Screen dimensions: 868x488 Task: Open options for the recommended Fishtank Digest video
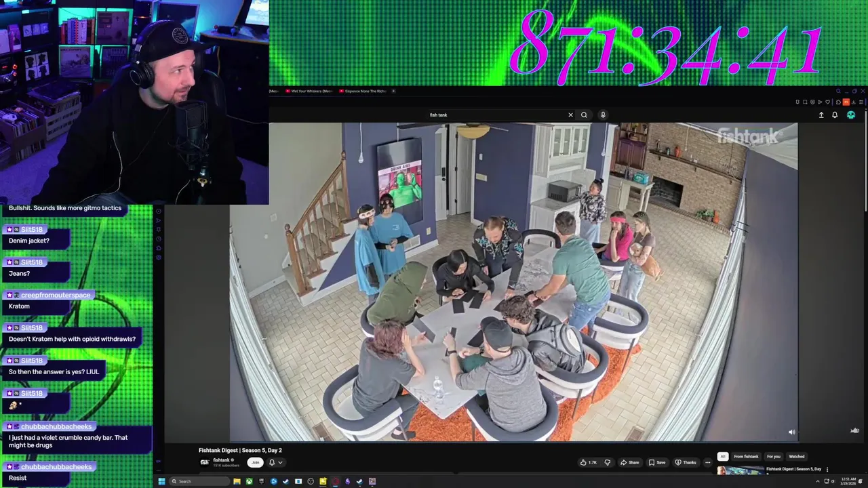[x=827, y=469]
